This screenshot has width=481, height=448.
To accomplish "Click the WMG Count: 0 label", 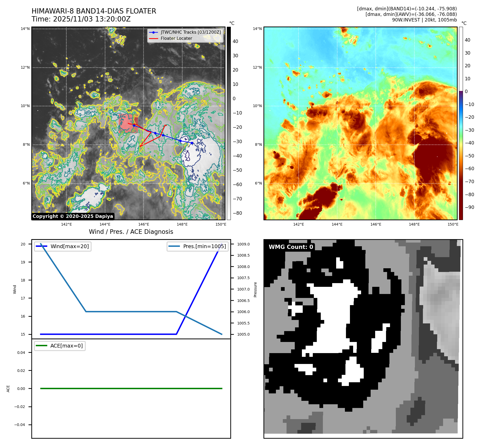I will pyautogui.click(x=291, y=247).
